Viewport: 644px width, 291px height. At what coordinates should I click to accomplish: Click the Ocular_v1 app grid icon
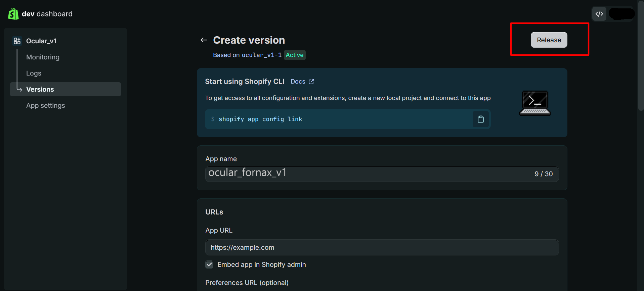tap(17, 41)
